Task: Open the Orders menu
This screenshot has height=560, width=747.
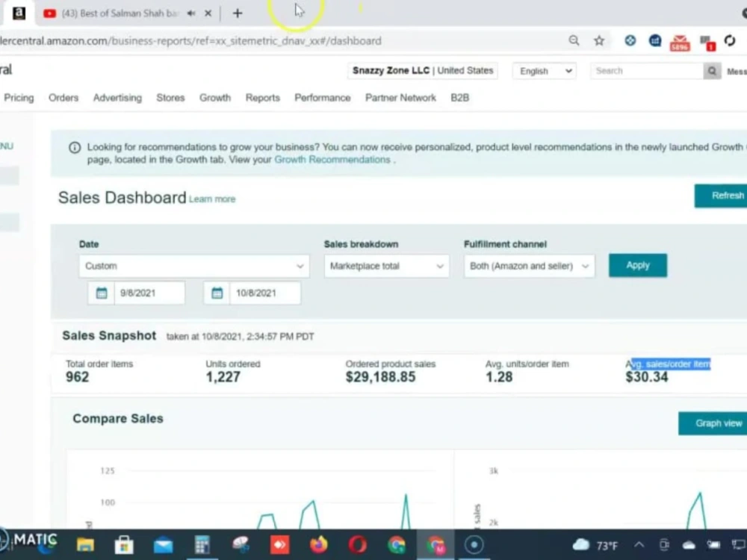Action: pos(63,98)
